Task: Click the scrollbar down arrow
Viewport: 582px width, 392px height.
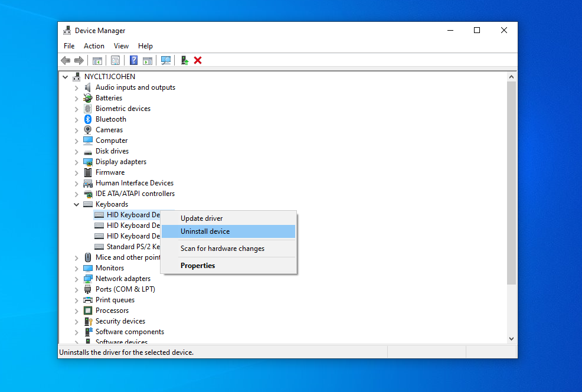Action: pos(511,338)
